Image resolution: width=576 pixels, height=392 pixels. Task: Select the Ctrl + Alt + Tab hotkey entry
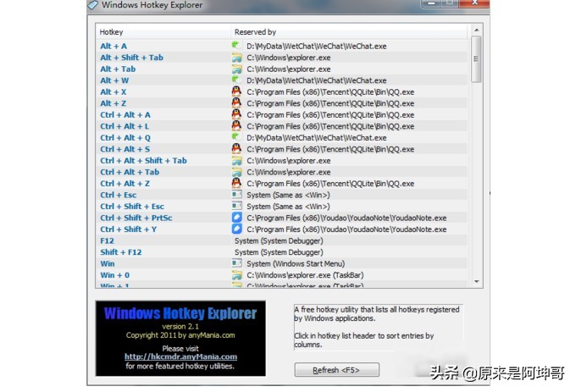tap(130, 172)
